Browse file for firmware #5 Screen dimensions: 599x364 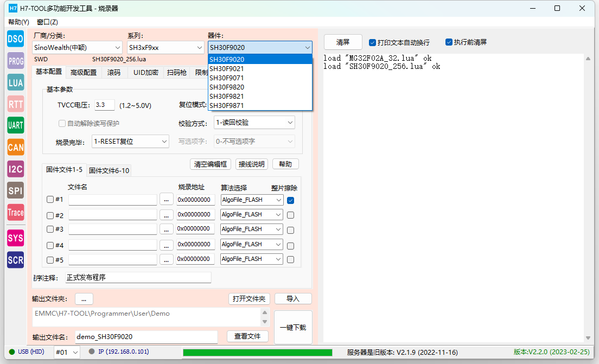[x=166, y=260]
